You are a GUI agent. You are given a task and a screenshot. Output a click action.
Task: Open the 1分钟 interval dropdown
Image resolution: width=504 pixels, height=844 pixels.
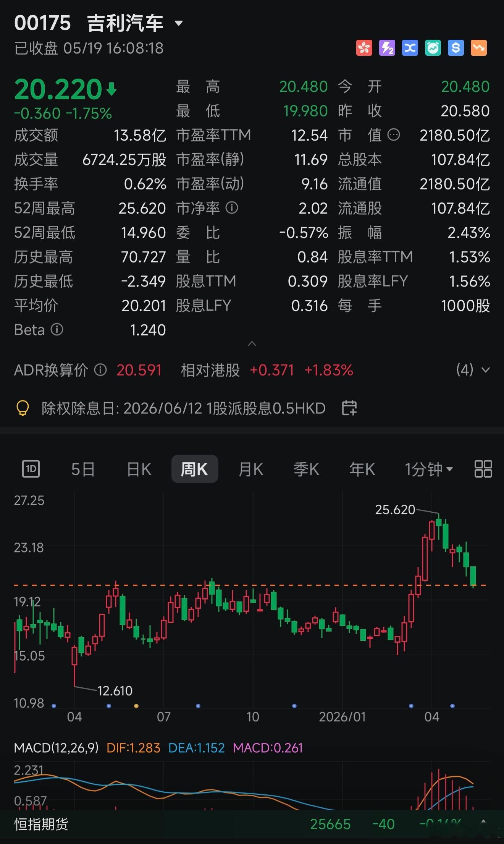tap(428, 469)
